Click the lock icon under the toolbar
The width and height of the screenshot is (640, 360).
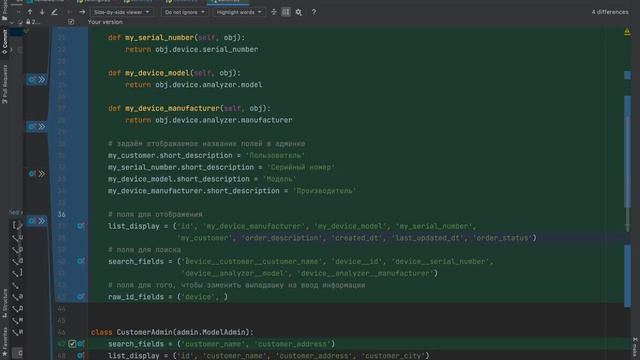click(x=28, y=22)
